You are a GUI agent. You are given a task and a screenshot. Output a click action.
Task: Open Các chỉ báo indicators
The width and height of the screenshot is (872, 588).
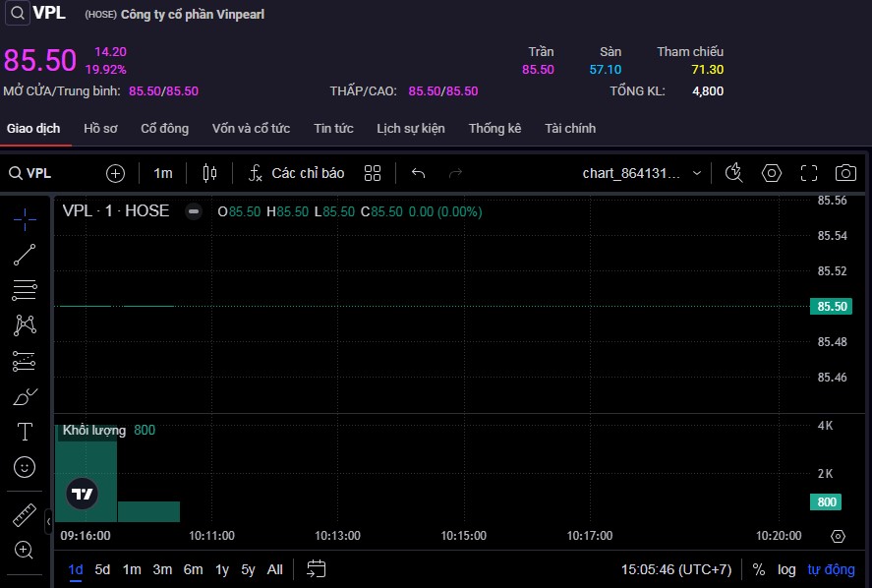point(296,173)
